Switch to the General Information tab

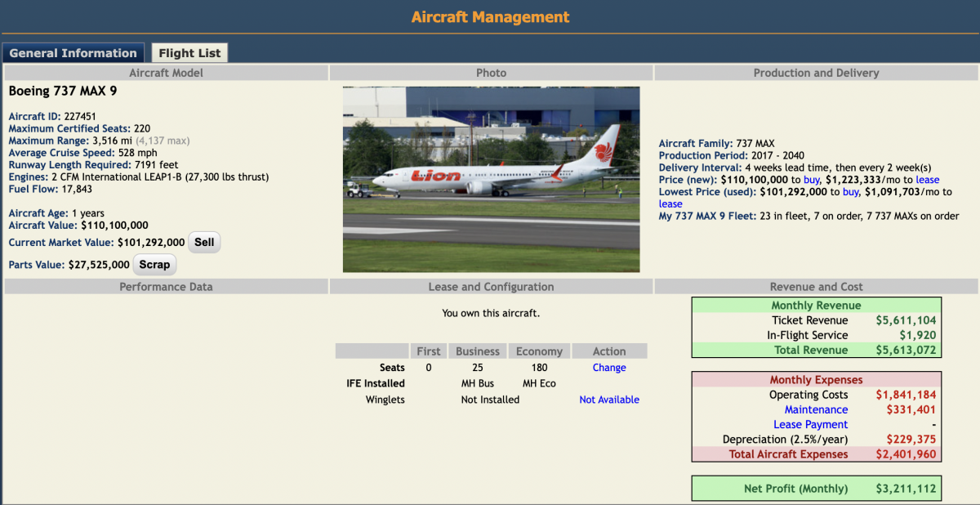[x=73, y=53]
